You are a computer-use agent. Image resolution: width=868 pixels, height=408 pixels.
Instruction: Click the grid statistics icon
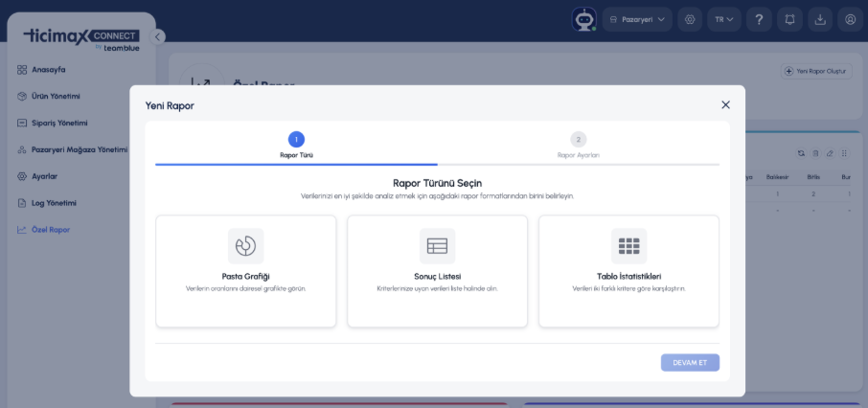(x=628, y=246)
